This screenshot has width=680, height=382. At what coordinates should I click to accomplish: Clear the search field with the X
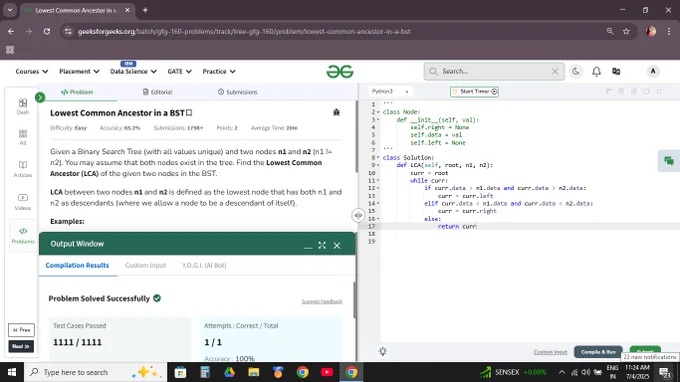[555, 71]
